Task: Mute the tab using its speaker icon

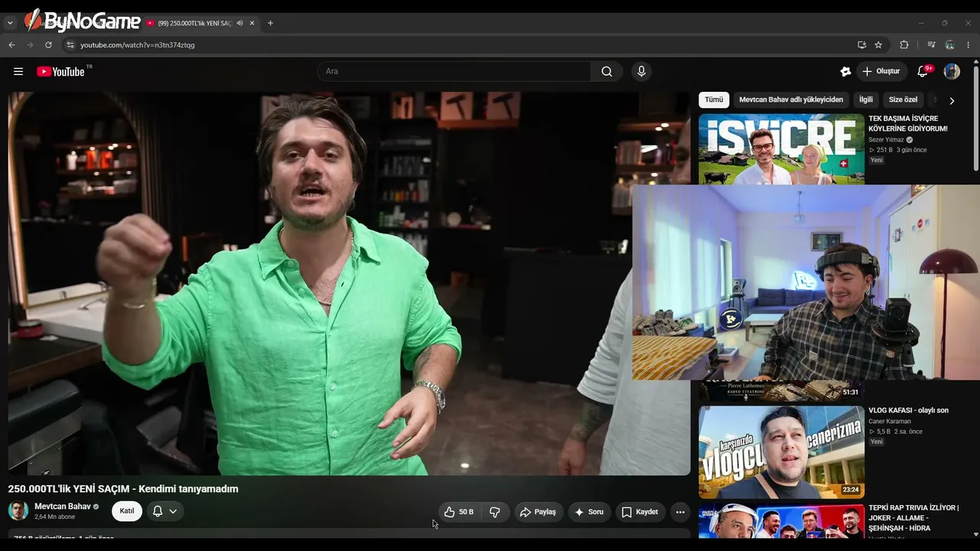Action: pos(240,23)
